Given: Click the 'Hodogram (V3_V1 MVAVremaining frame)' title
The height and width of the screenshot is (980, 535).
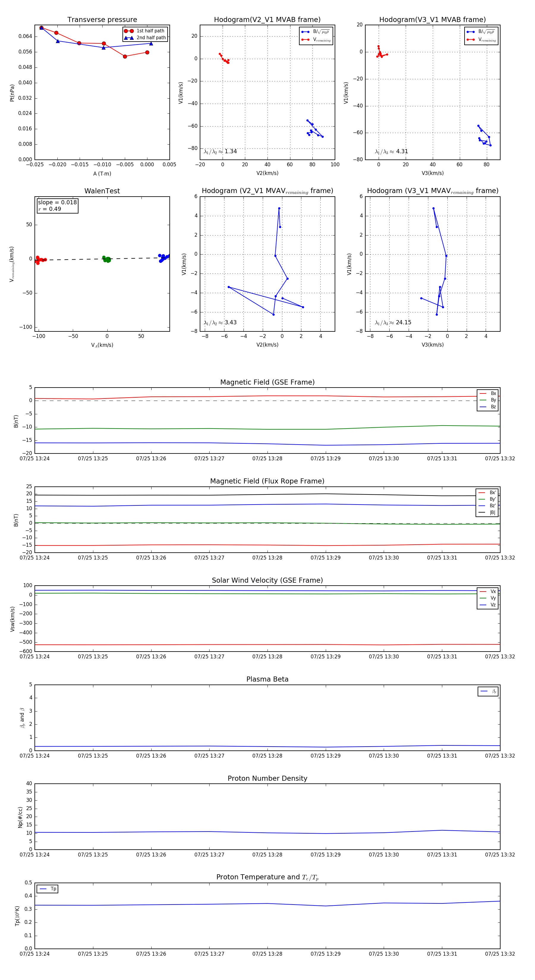Looking at the screenshot, I should pyautogui.click(x=432, y=191).
